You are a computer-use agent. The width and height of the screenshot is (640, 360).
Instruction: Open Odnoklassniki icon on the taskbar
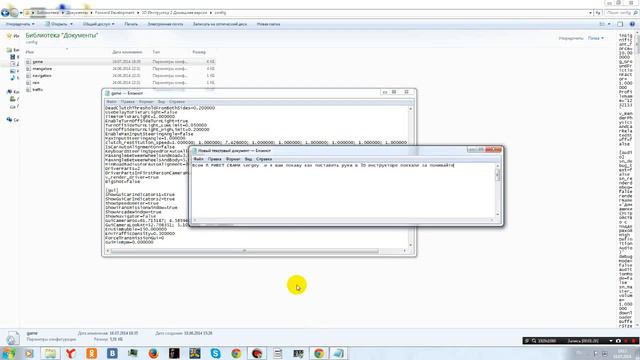(x=91, y=353)
